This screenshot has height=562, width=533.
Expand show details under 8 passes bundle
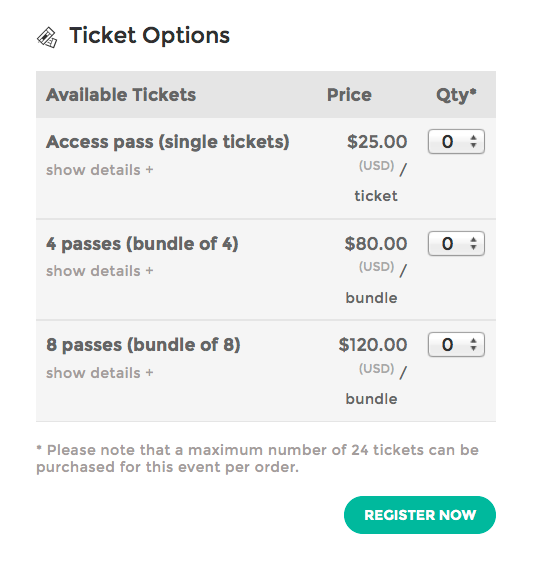coord(100,373)
